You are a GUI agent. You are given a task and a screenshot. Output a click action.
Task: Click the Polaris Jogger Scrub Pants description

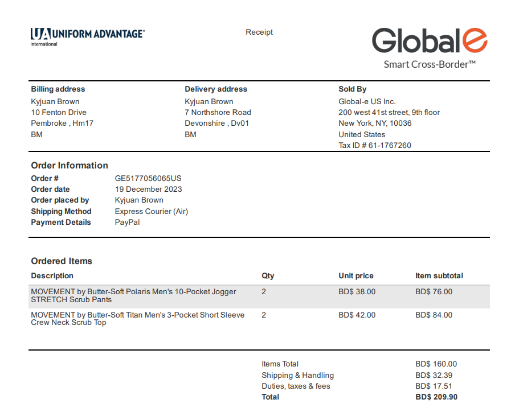click(133, 295)
